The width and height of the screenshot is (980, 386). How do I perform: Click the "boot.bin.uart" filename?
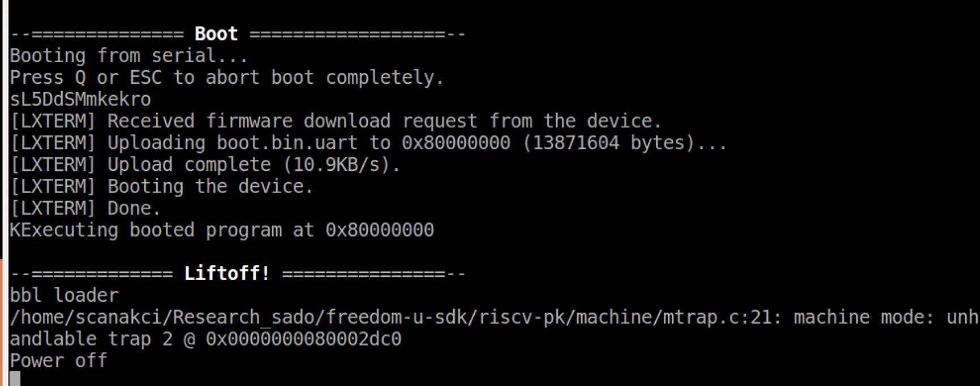click(287, 143)
